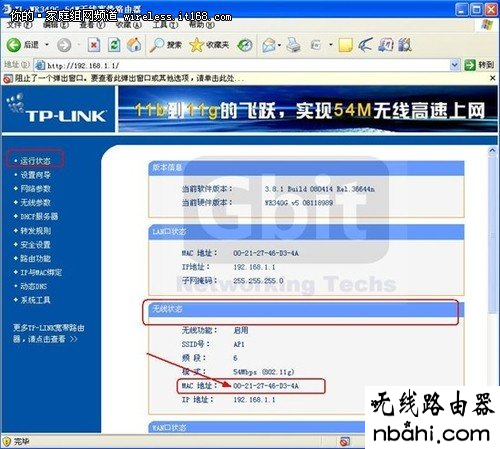The height and width of the screenshot is (449, 500).
Task: Open the 查看 (View) menu
Action: click(92, 24)
